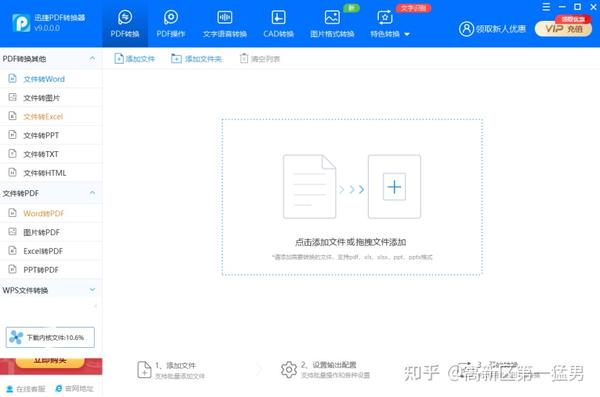This screenshot has height=397, width=600.
Task: Click the 迅捷PDF转换器 app logo
Action: click(x=21, y=23)
